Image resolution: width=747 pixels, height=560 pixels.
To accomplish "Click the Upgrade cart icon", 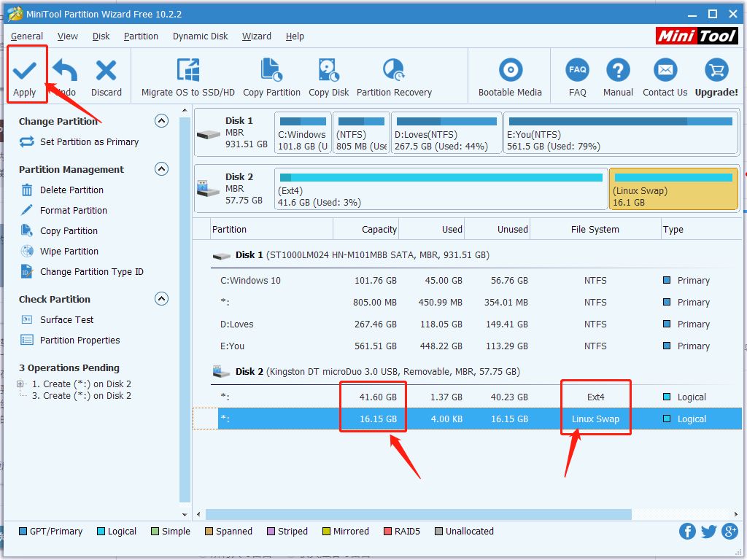I will [x=716, y=70].
